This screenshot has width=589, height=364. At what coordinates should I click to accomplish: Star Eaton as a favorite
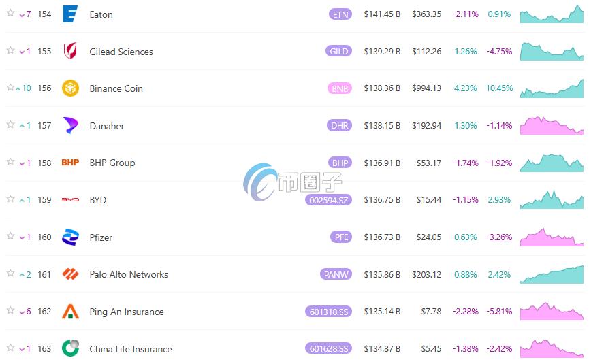(x=10, y=14)
